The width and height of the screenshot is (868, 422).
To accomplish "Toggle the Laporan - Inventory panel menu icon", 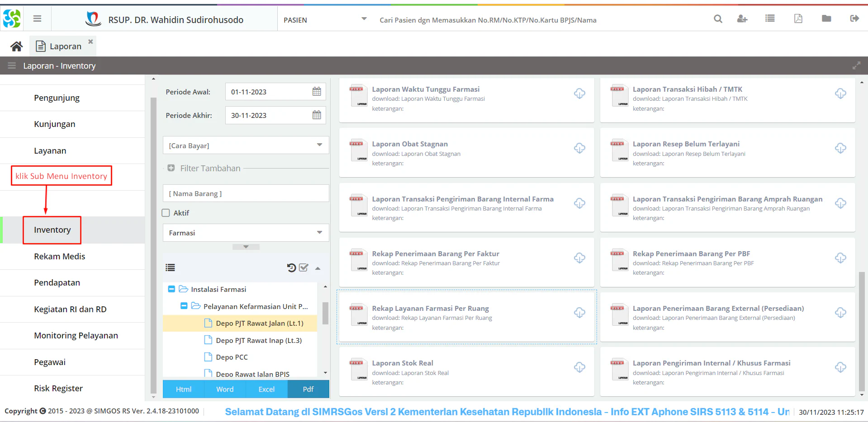I will (x=12, y=66).
